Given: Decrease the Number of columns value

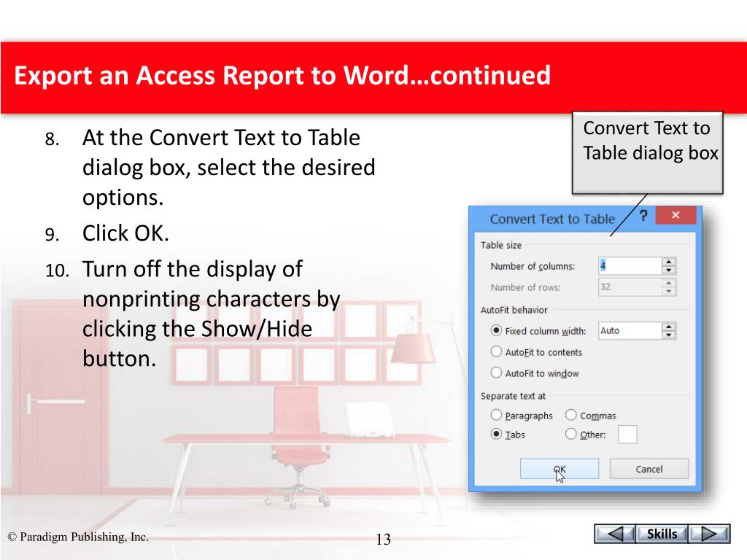Looking at the screenshot, I should (x=669, y=270).
